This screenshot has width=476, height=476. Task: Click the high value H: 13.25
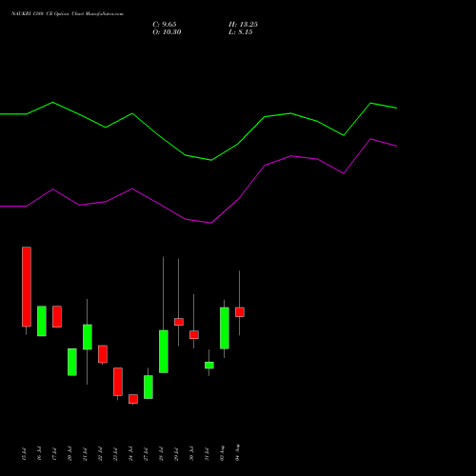[243, 25]
